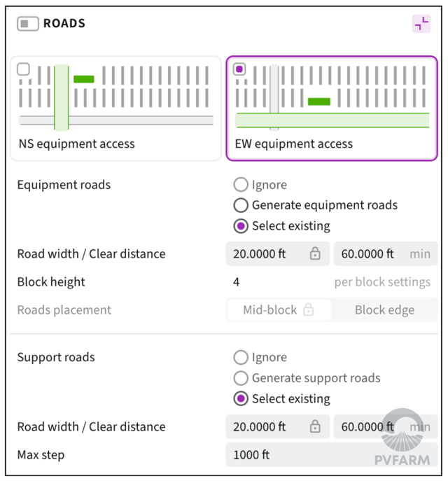The image size is (448, 481).
Task: Check the NS equipment access checkbox
Action: point(24,69)
